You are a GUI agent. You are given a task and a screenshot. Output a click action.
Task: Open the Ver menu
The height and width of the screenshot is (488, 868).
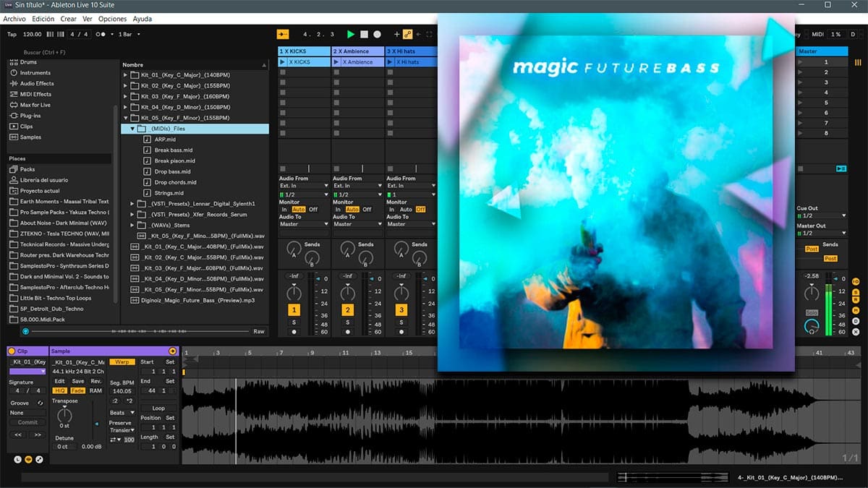pyautogui.click(x=88, y=19)
